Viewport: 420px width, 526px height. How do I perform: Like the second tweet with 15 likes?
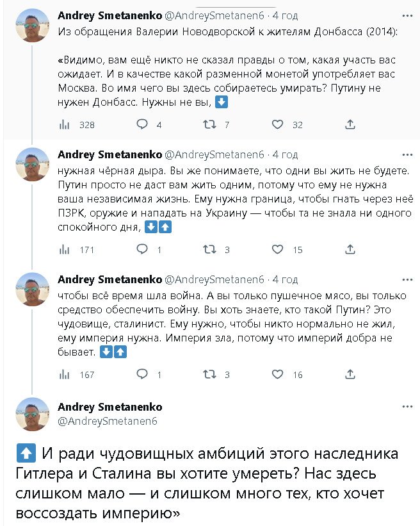click(279, 250)
